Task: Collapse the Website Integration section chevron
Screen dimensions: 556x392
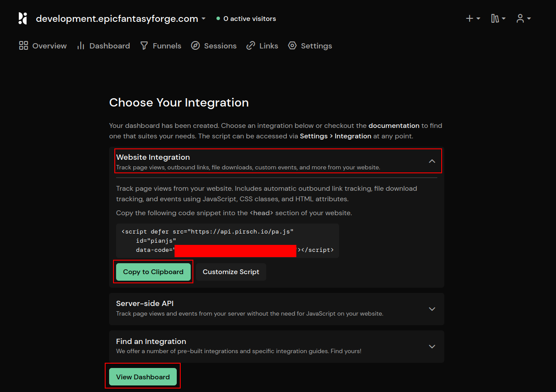Action: 432,161
